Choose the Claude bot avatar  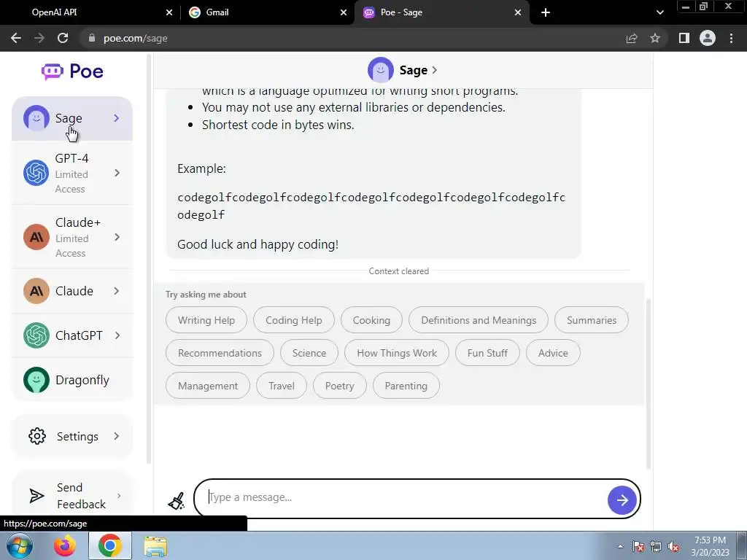(36, 291)
